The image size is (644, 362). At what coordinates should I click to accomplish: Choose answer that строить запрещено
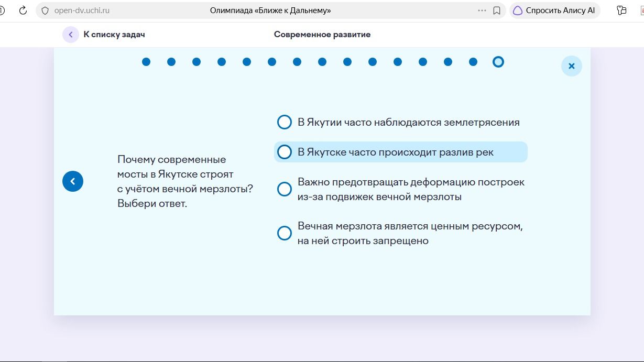click(x=400, y=233)
